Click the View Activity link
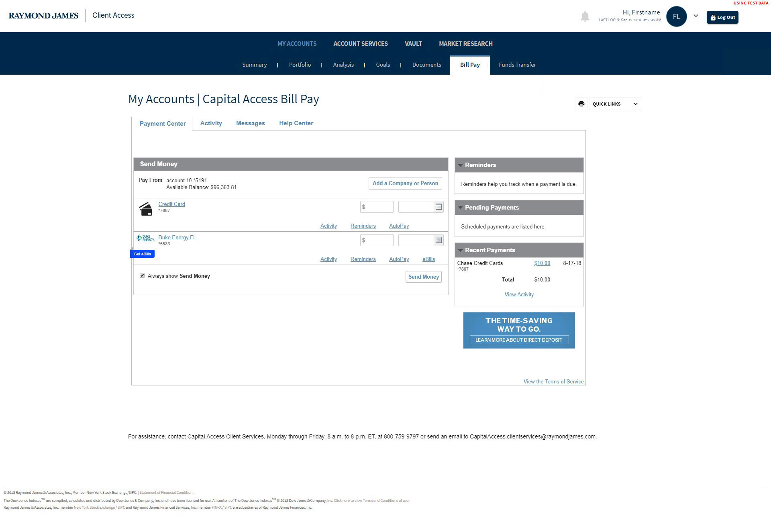This screenshot has height=532, width=771. pyautogui.click(x=519, y=295)
